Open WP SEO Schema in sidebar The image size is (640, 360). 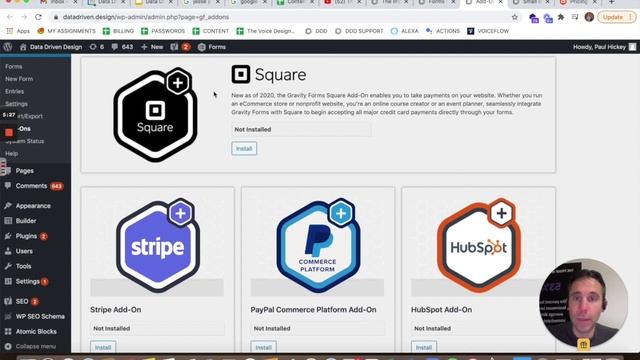[40, 316]
